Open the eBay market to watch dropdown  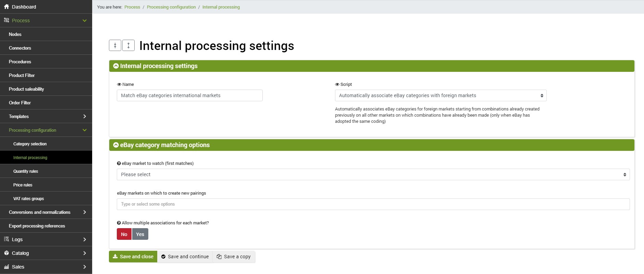click(x=373, y=174)
